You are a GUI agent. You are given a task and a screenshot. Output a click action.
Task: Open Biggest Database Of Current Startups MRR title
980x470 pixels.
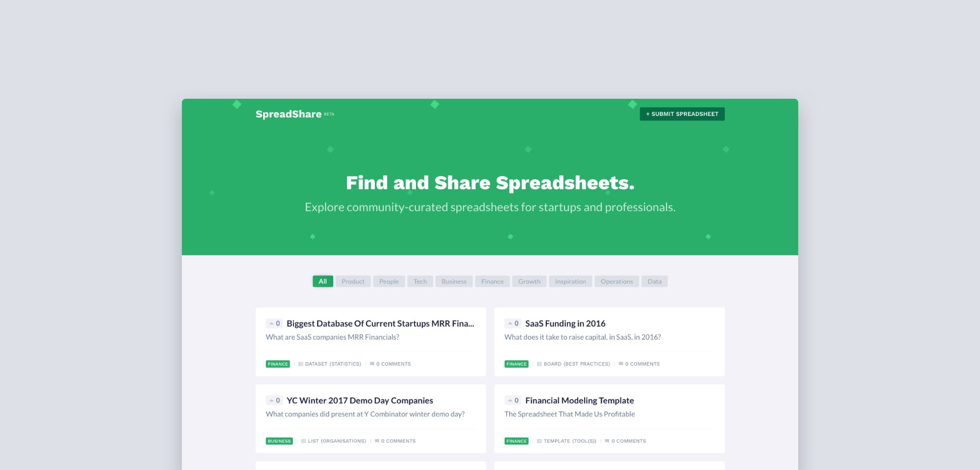[x=380, y=324]
